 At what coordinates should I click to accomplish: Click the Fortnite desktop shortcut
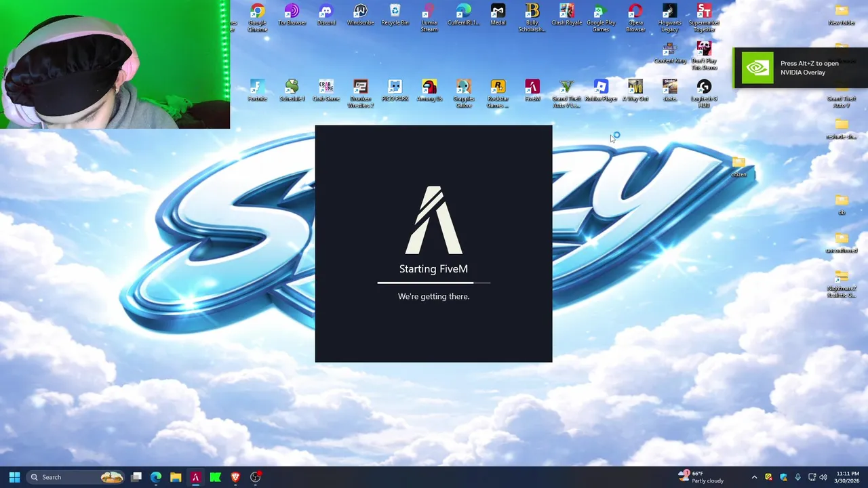click(x=258, y=91)
